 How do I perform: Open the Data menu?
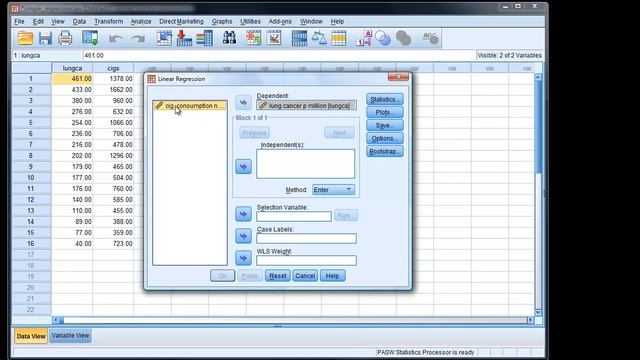pos(79,21)
